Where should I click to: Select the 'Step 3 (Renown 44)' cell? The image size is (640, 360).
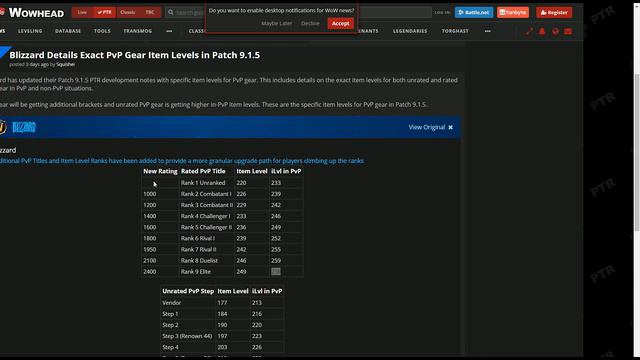[x=187, y=336]
